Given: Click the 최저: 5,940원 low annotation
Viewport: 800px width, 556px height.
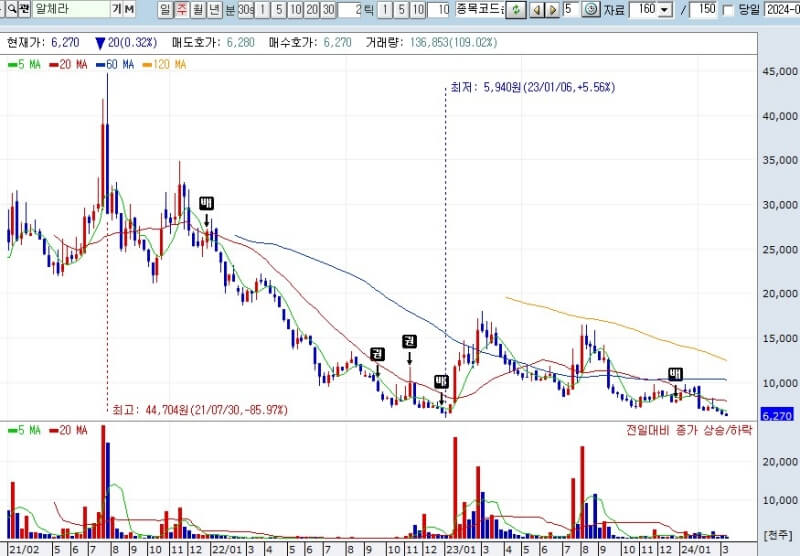Looking at the screenshot, I should click(x=533, y=87).
